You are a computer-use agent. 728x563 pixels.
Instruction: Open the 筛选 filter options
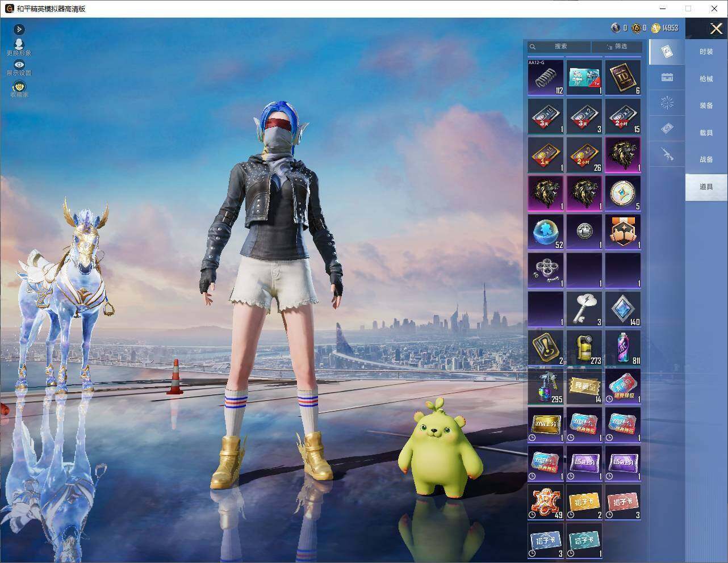click(x=617, y=47)
